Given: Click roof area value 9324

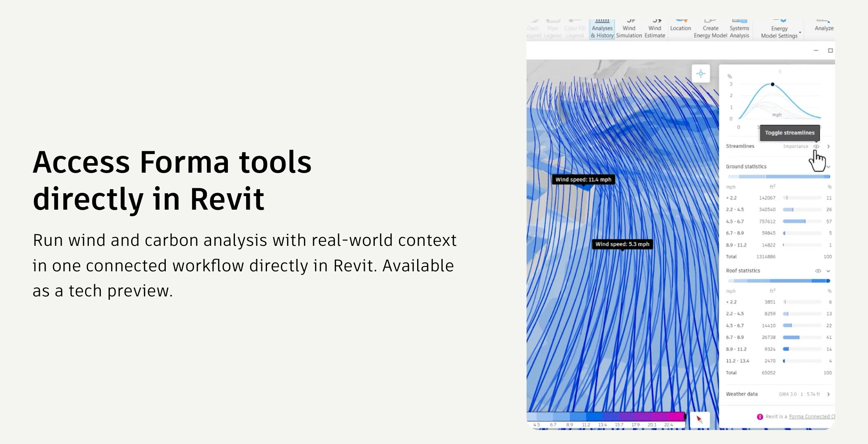Looking at the screenshot, I should (x=770, y=349).
